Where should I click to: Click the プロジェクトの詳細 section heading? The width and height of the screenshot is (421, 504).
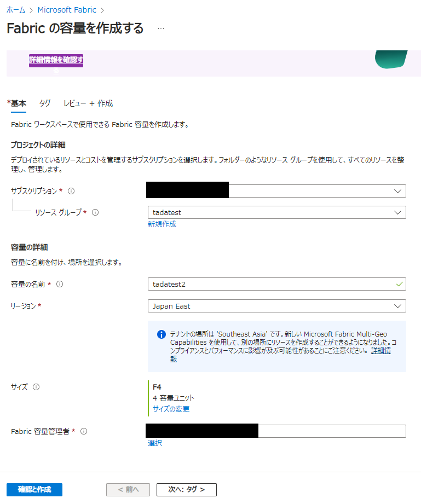(x=38, y=145)
